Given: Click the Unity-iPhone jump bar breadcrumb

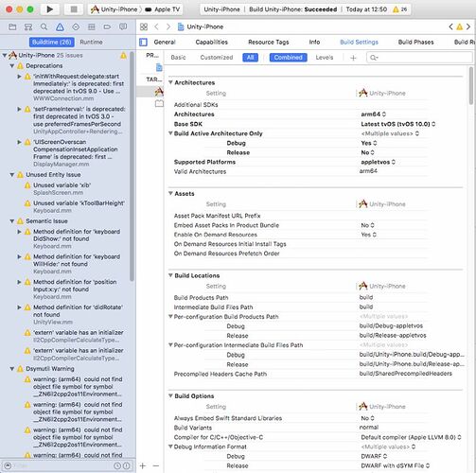Looking at the screenshot, I should 201,26.
